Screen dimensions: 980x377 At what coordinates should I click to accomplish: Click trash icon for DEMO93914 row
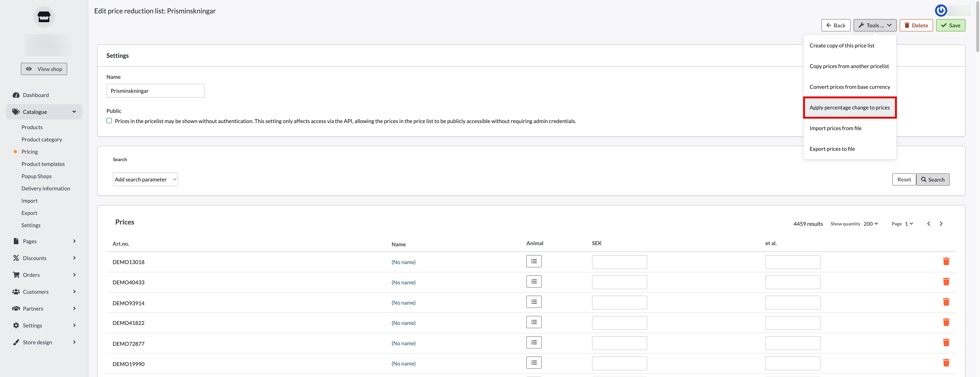(946, 302)
